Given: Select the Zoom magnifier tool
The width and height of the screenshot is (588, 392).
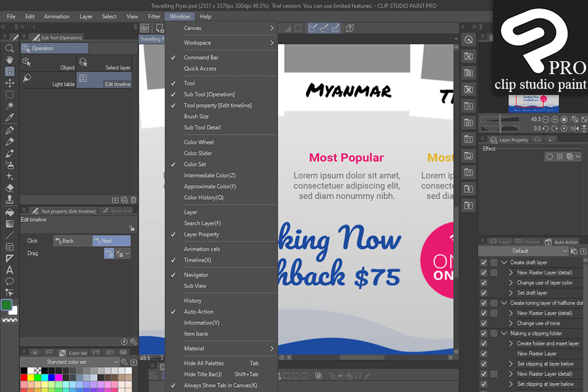Looking at the screenshot, I should coord(9,48).
